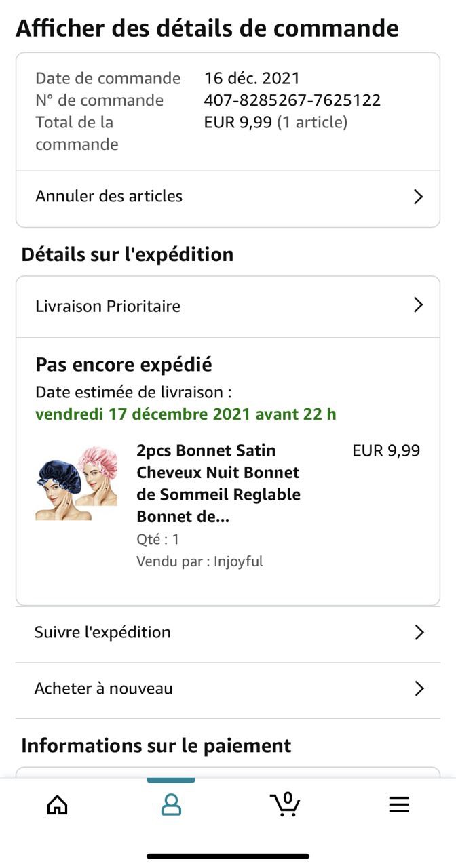Viewport: 456px width, 868px height.
Task: Tap the Pas encore expédié status heading
Action: 123,365
